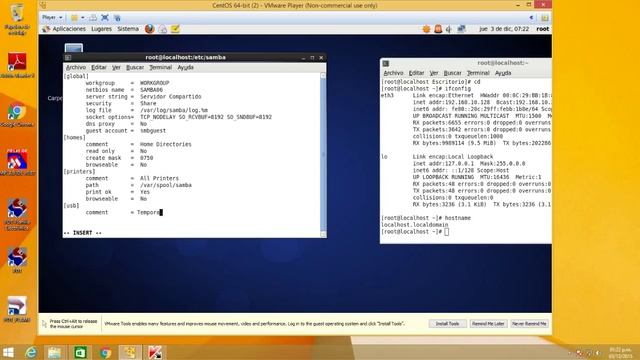Image resolution: width=640 pixels, height=360 pixels.
Task: Open Ver menu in second terminal window
Action: (x=434, y=73)
